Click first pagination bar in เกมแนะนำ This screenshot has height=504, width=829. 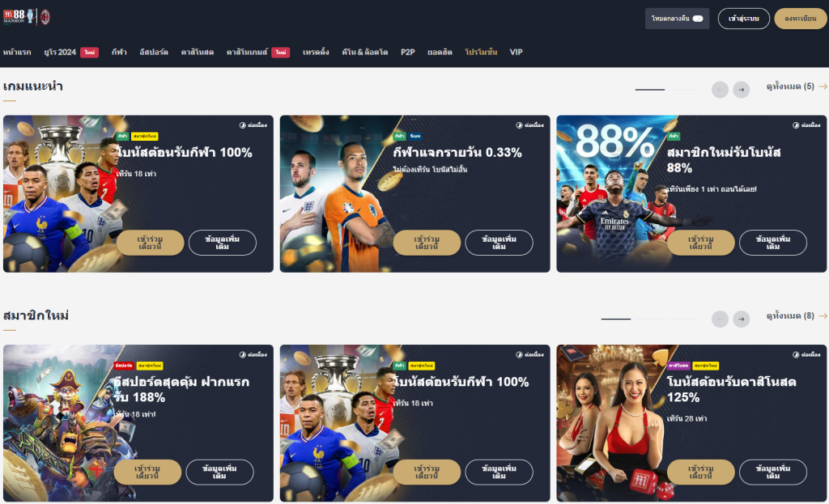click(650, 90)
